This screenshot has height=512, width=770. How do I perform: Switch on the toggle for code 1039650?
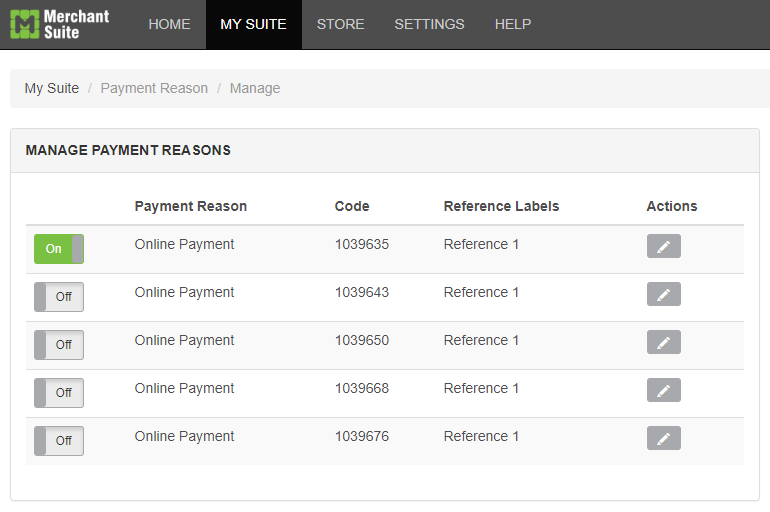pos(59,345)
